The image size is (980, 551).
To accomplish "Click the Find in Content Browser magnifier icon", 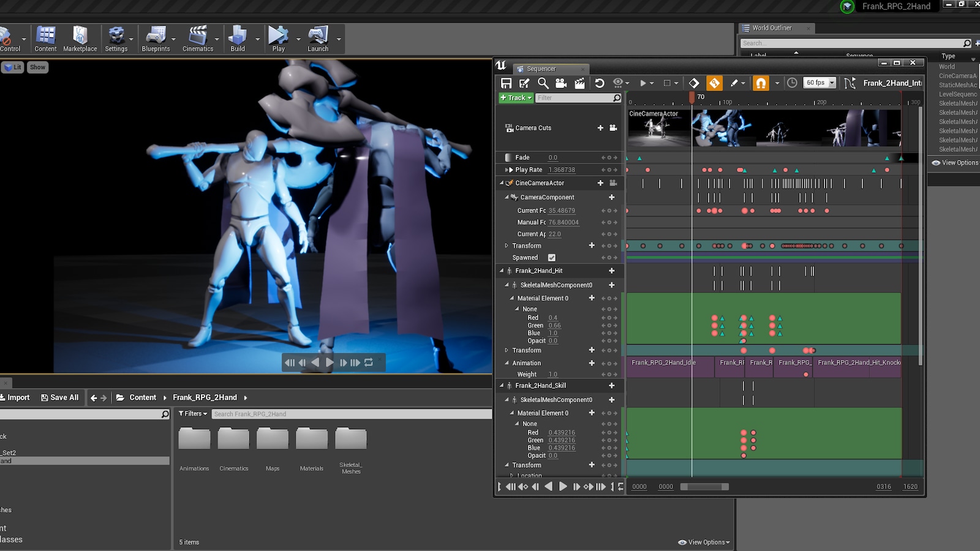I will [543, 83].
